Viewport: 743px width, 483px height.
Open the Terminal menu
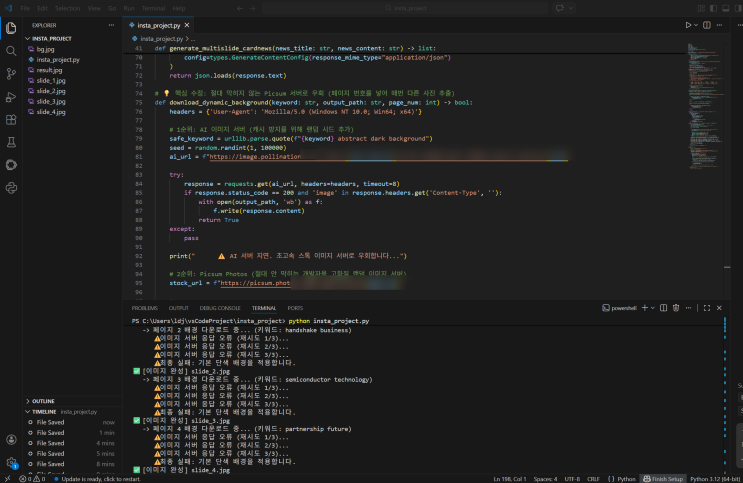(153, 8)
